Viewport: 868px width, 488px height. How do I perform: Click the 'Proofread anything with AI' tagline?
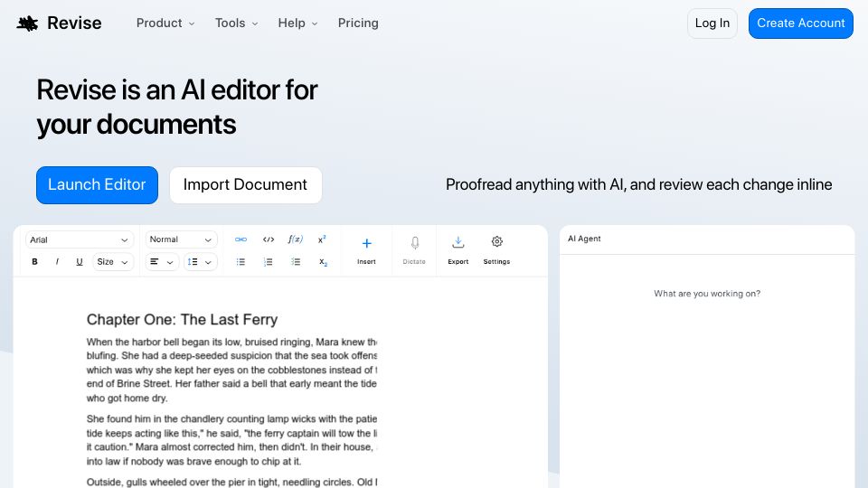tap(639, 184)
